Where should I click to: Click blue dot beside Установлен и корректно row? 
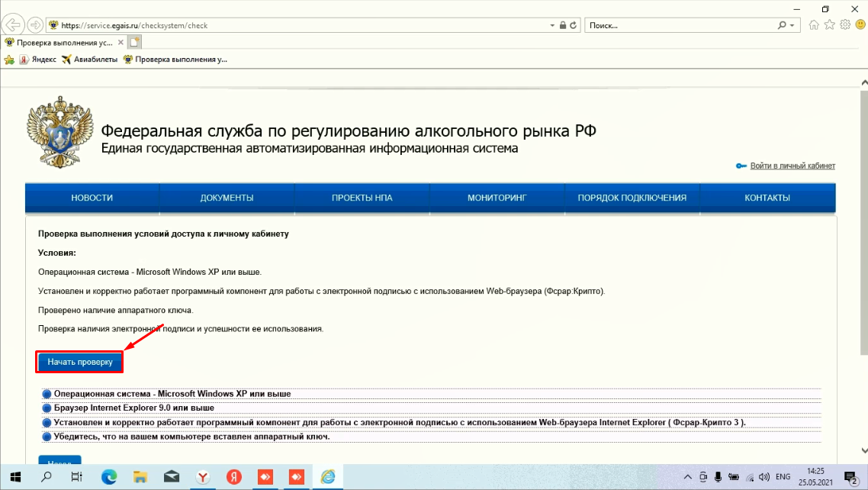(47, 422)
